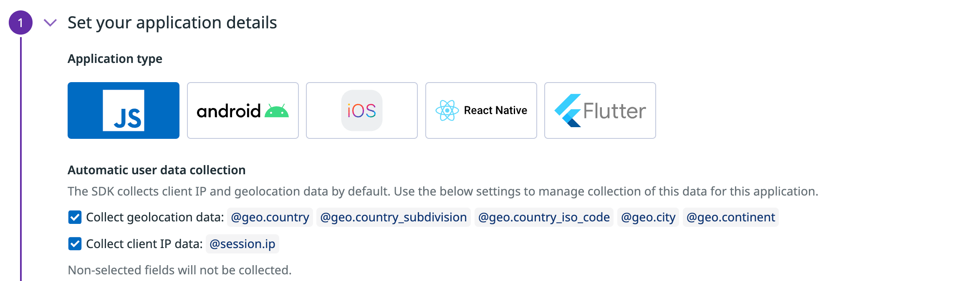Click the @geo.city attribute tag
The image size is (980, 281).
click(648, 217)
